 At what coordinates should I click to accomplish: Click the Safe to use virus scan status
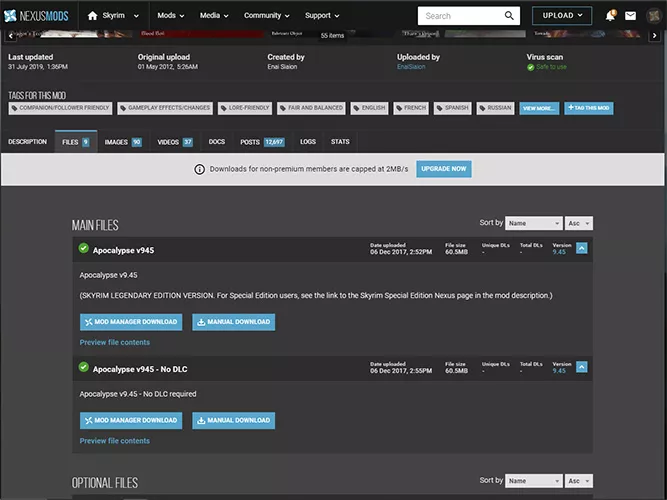547,67
